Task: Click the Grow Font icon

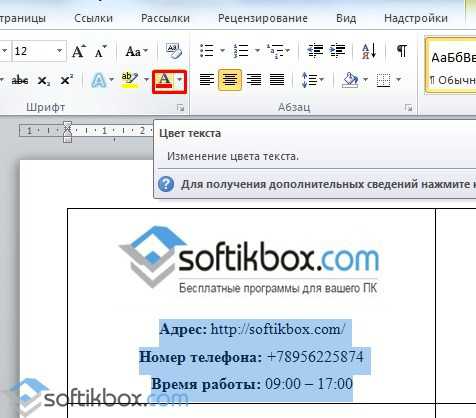Action: (x=79, y=51)
